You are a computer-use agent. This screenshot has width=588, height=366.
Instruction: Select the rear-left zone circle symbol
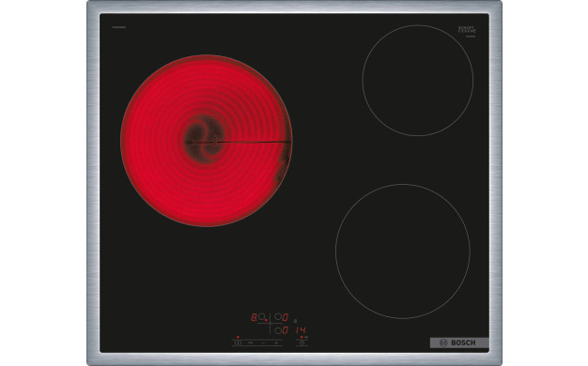pos(261,317)
